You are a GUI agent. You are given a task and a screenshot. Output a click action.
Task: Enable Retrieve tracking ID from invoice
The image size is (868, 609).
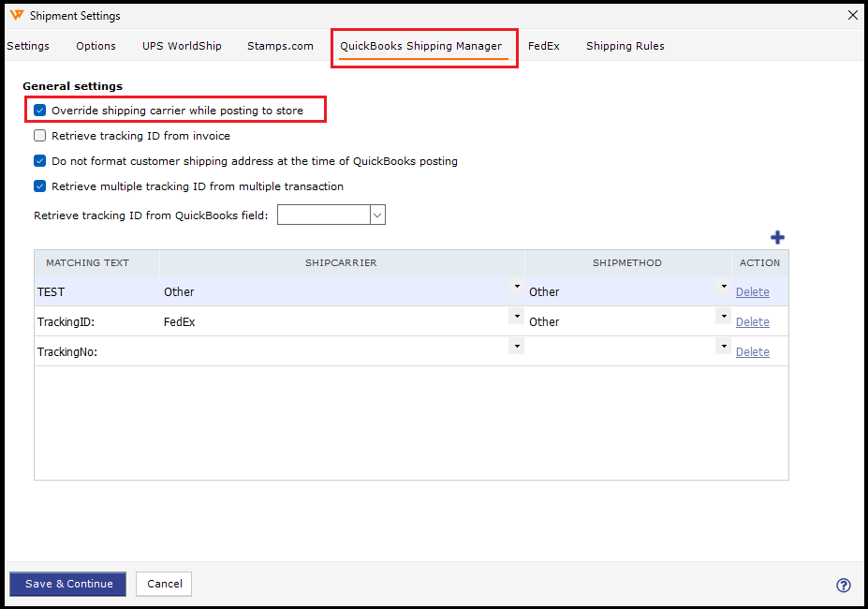click(x=40, y=136)
